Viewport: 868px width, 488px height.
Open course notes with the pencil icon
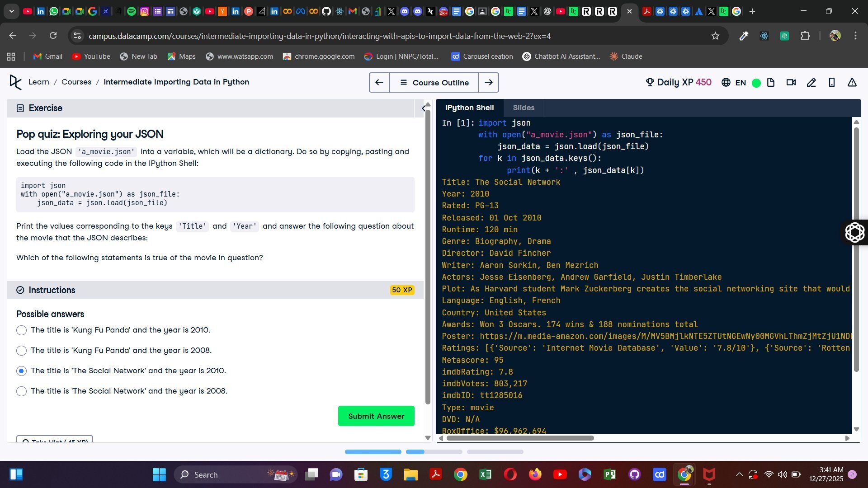click(811, 82)
